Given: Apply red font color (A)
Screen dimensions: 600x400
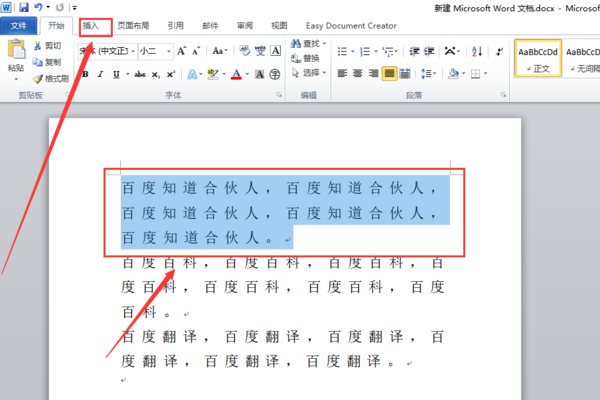Looking at the screenshot, I should pos(236,74).
